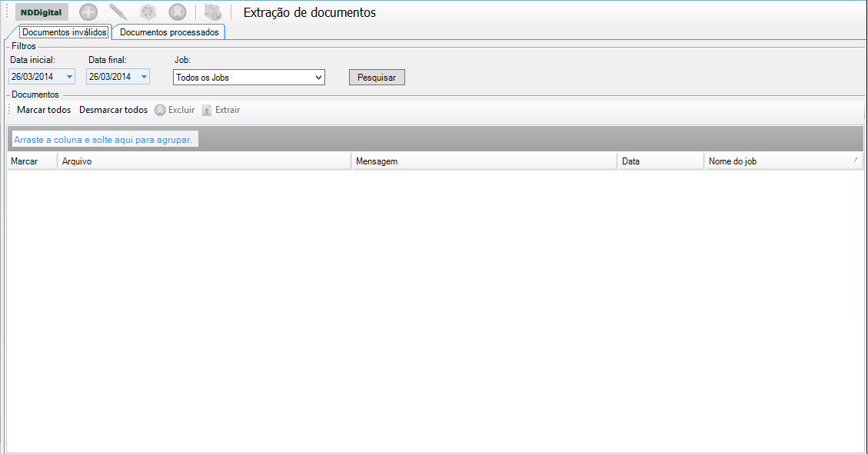
Task: Click Marcar todos
Action: 44,110
